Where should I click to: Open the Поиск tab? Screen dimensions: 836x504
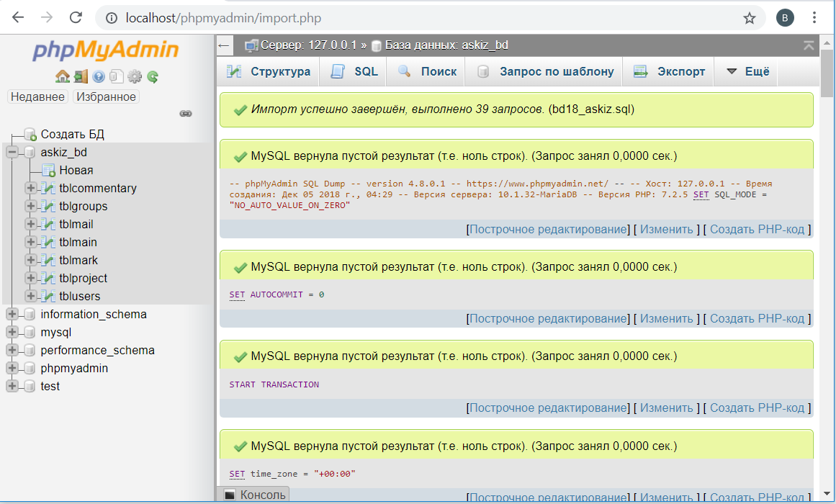(426, 71)
